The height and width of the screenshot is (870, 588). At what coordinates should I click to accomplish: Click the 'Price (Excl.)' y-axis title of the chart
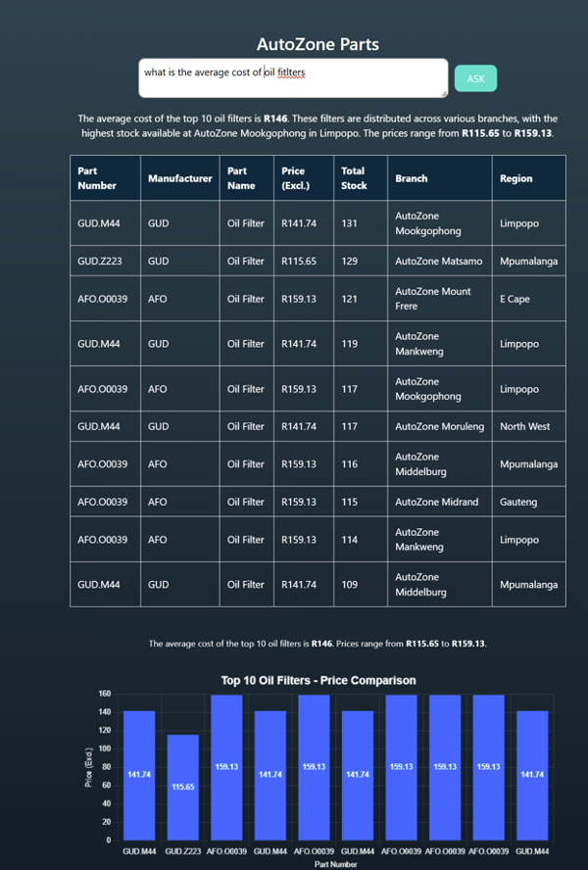point(88,767)
